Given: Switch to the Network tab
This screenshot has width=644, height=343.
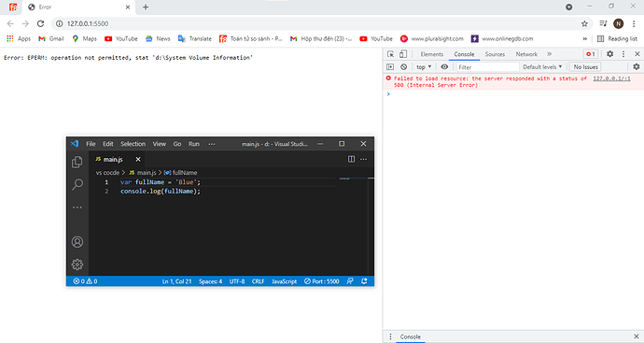Looking at the screenshot, I should 526,54.
